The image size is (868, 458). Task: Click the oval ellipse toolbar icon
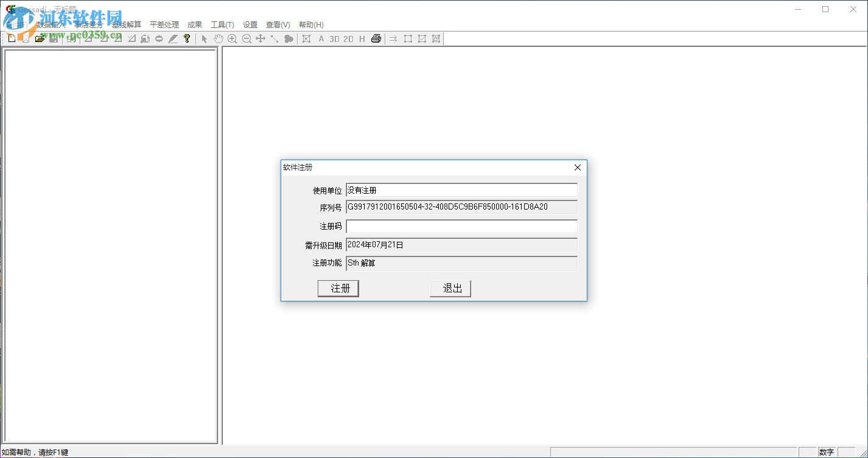[159, 38]
